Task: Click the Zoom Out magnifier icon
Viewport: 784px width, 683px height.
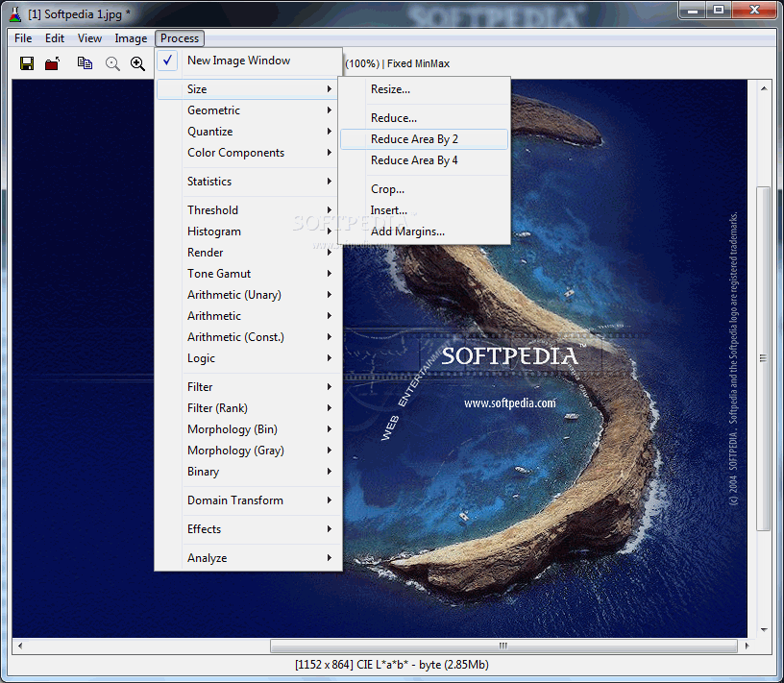Action: pyautogui.click(x=112, y=63)
